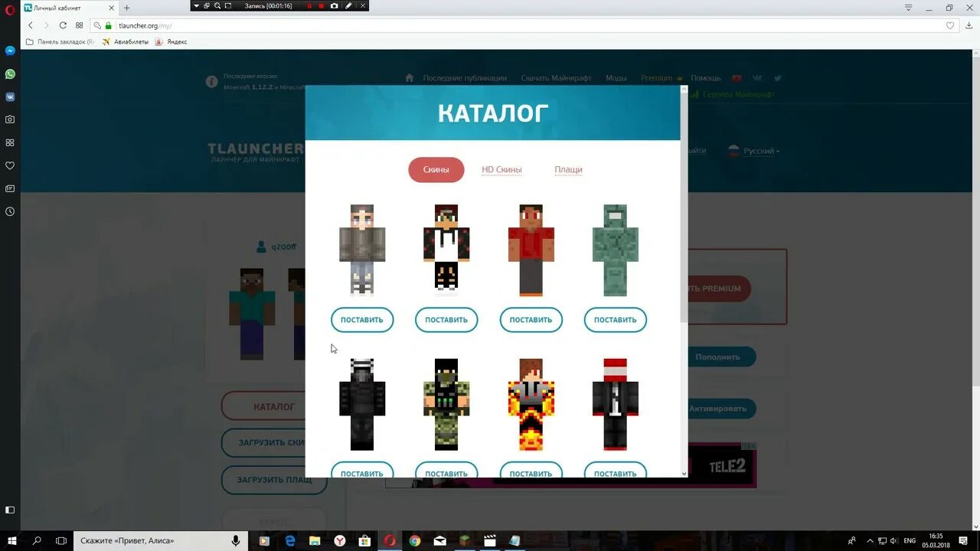Open a new browser tab
980x551 pixels.
127,8
